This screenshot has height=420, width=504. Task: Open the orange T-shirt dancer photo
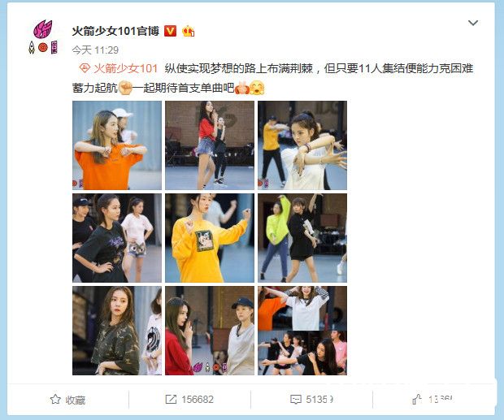pos(117,145)
